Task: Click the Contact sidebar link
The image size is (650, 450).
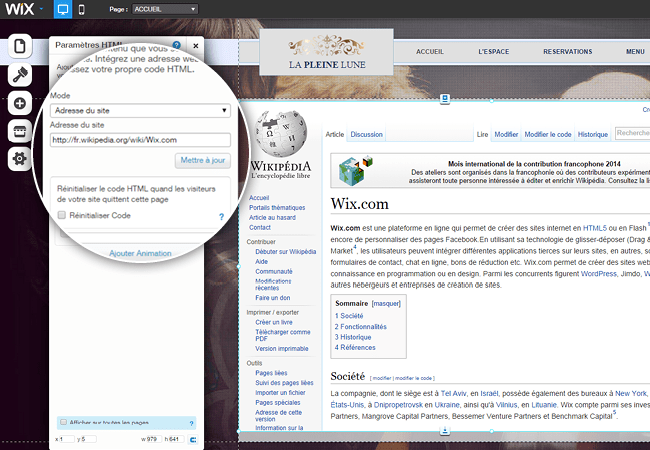Action: point(260,227)
